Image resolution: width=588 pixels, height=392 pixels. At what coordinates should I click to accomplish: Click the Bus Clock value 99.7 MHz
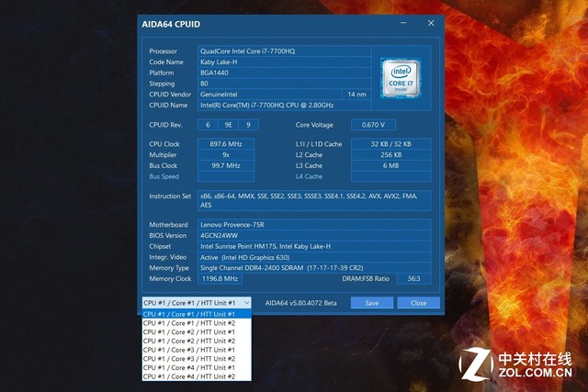(x=226, y=165)
